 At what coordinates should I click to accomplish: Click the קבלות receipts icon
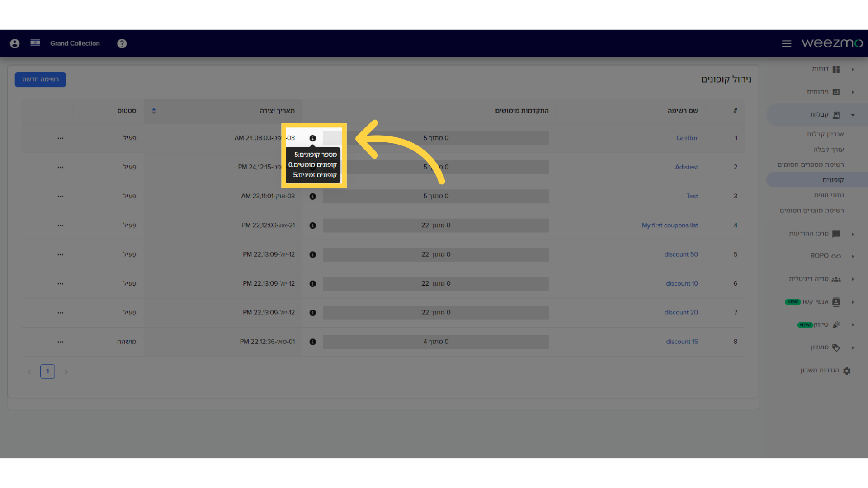click(x=836, y=115)
